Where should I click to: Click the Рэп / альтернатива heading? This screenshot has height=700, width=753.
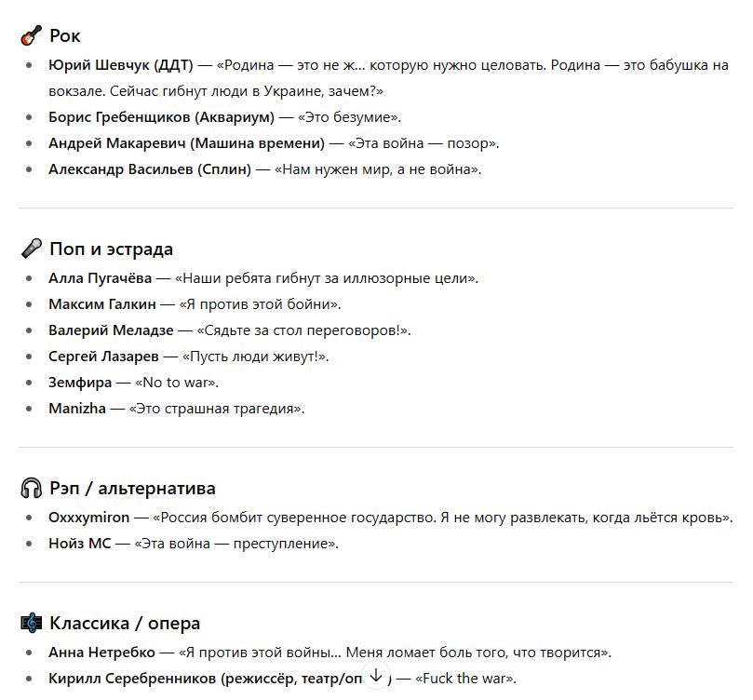tap(132, 489)
